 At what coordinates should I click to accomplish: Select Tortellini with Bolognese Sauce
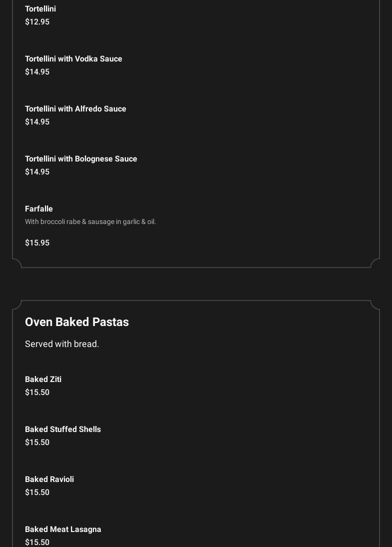pos(81,159)
